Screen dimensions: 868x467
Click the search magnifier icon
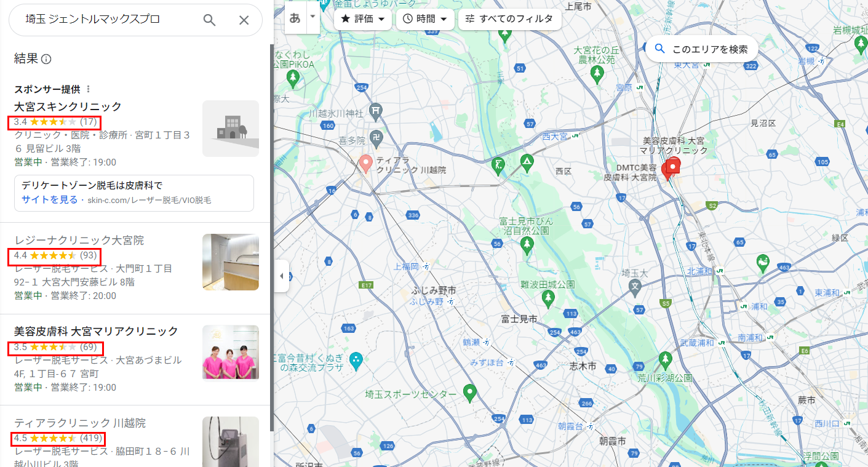click(x=210, y=20)
